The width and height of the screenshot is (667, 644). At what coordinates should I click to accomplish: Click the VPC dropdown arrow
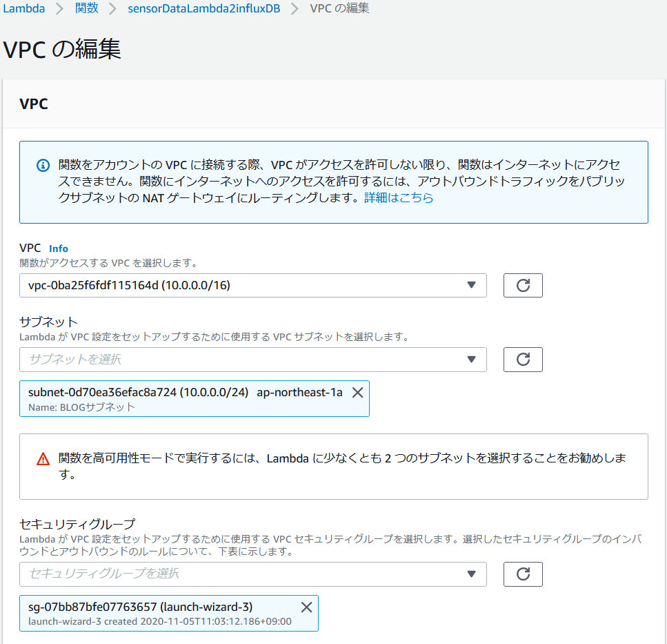coord(471,285)
